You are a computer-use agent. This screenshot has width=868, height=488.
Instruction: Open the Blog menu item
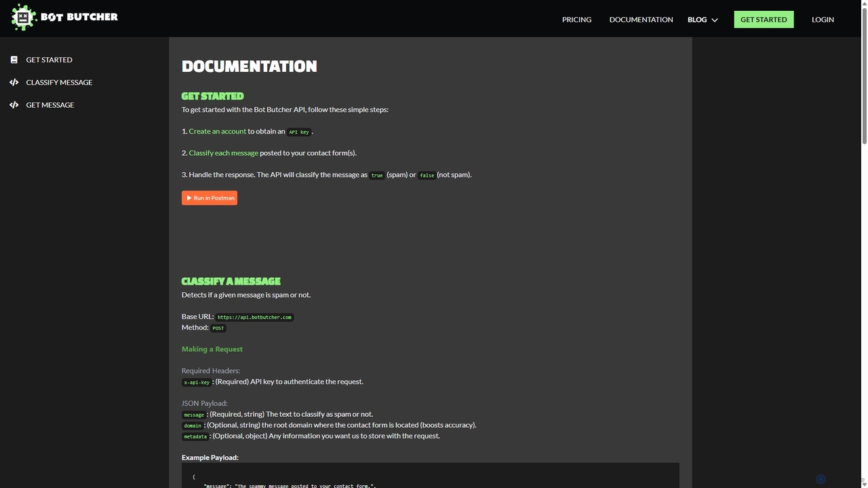click(x=697, y=20)
